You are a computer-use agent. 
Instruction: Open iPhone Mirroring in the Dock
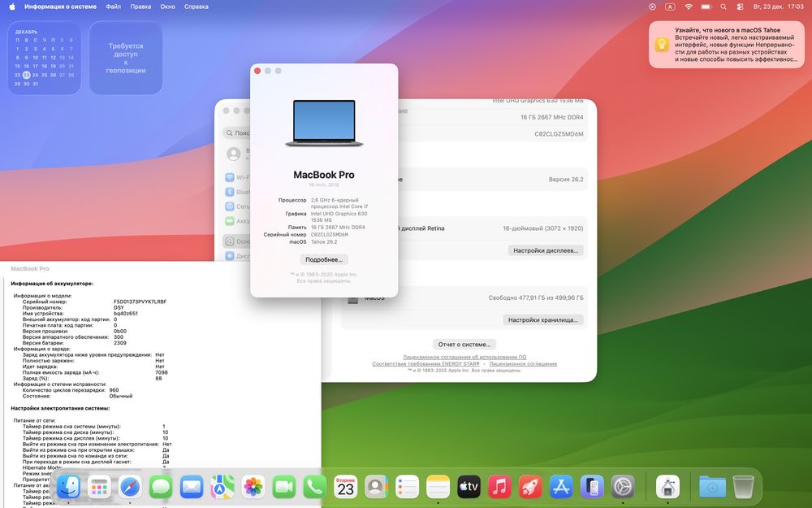[x=592, y=487]
